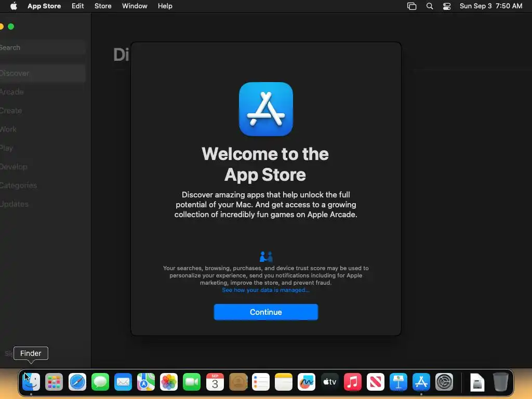
Task: Open Maps from the Dock
Action: (146, 382)
